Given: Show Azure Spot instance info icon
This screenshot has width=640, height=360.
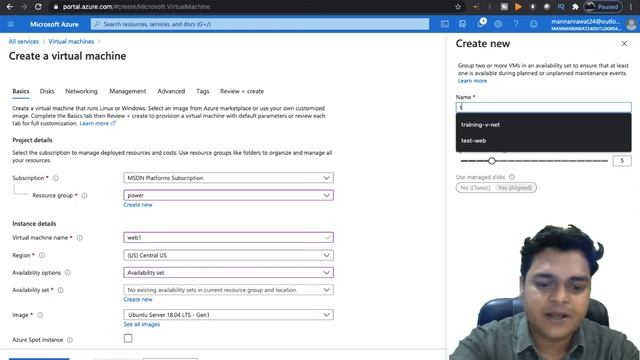Looking at the screenshot, I should pyautogui.click(x=70, y=340).
